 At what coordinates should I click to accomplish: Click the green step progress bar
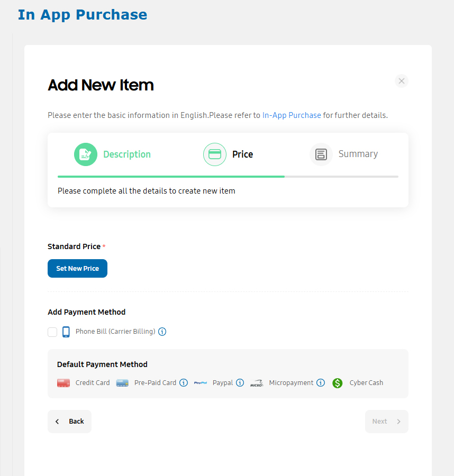[171, 176]
